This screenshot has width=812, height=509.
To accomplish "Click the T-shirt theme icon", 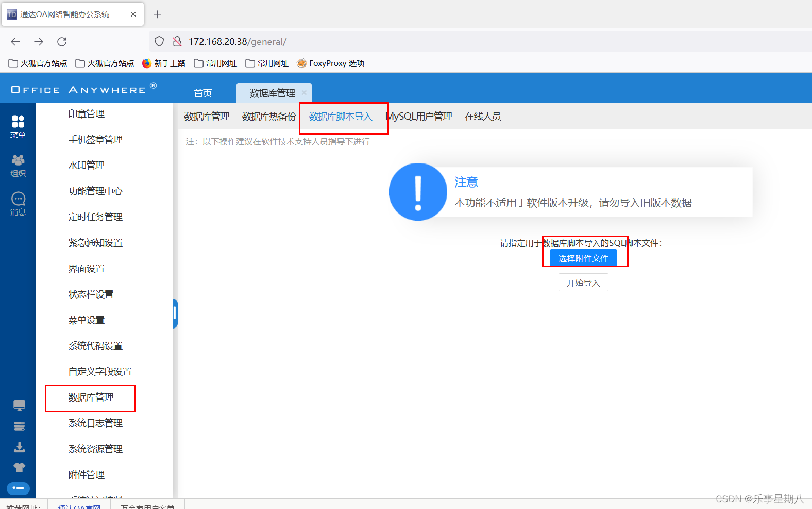I will click(x=19, y=468).
